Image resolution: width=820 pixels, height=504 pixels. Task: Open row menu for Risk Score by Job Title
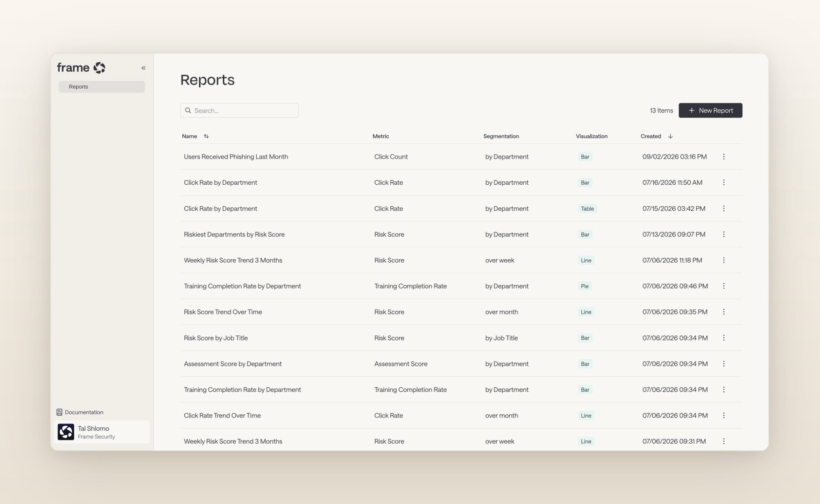pos(724,338)
